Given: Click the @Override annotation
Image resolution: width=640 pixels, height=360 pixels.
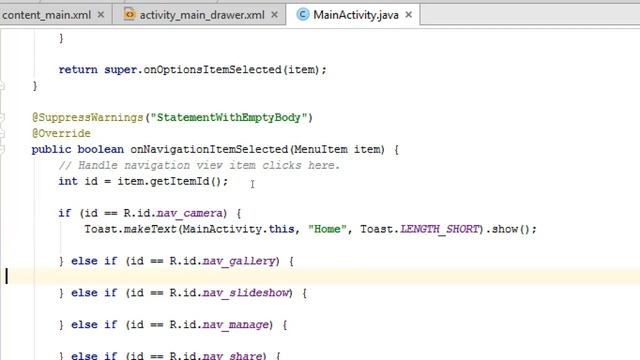Looking at the screenshot, I should [61, 133].
